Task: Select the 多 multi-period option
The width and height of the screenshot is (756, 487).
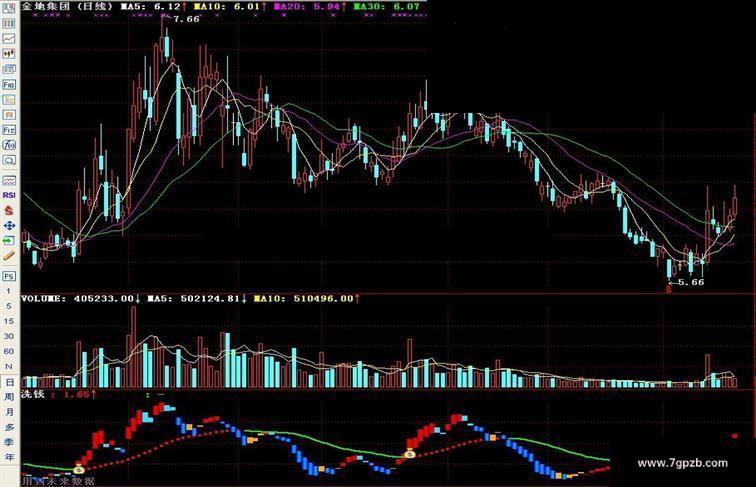Action: (x=9, y=427)
